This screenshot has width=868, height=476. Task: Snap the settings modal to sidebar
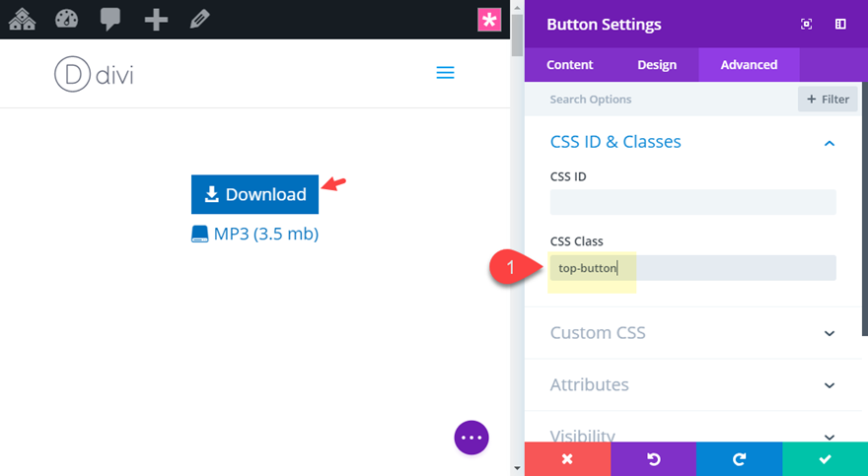tap(840, 25)
